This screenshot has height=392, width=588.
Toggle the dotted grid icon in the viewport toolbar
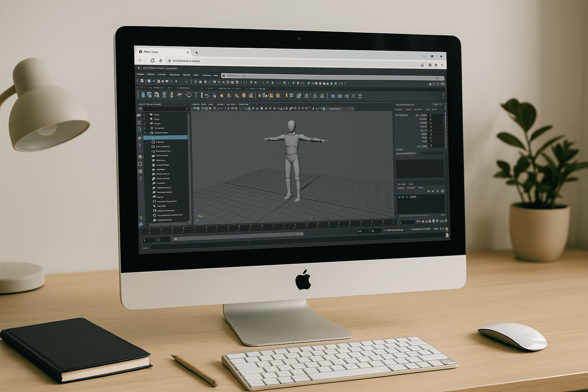point(229,108)
